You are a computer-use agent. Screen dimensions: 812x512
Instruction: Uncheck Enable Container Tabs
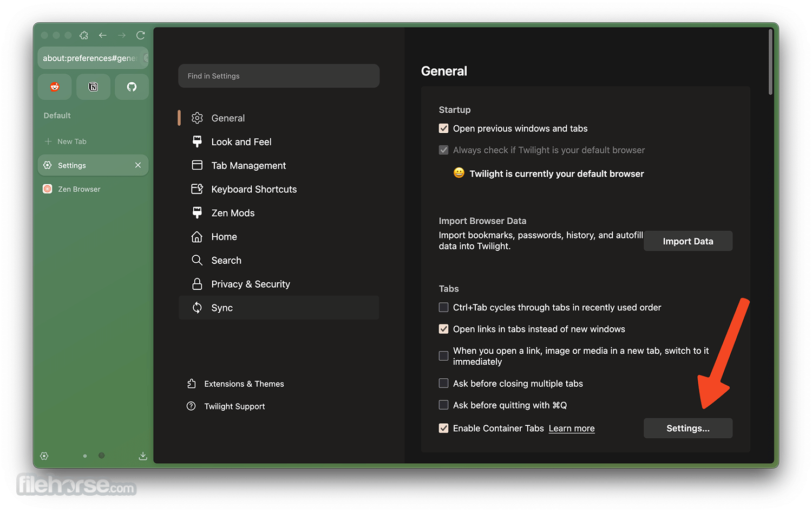(x=443, y=428)
